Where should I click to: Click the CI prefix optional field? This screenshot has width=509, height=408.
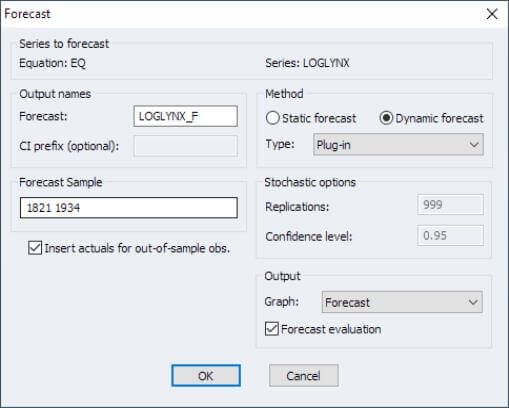[x=186, y=146]
